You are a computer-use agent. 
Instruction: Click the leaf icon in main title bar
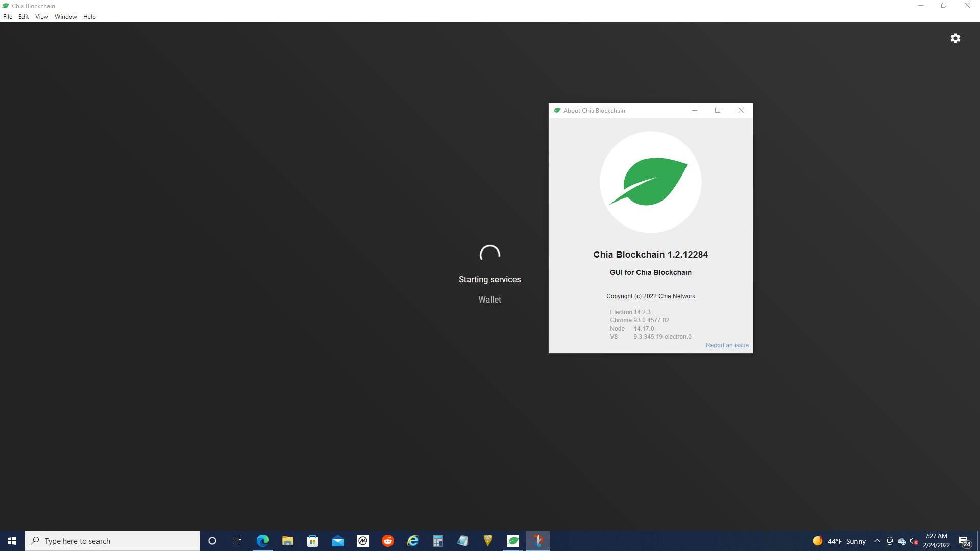(6, 6)
